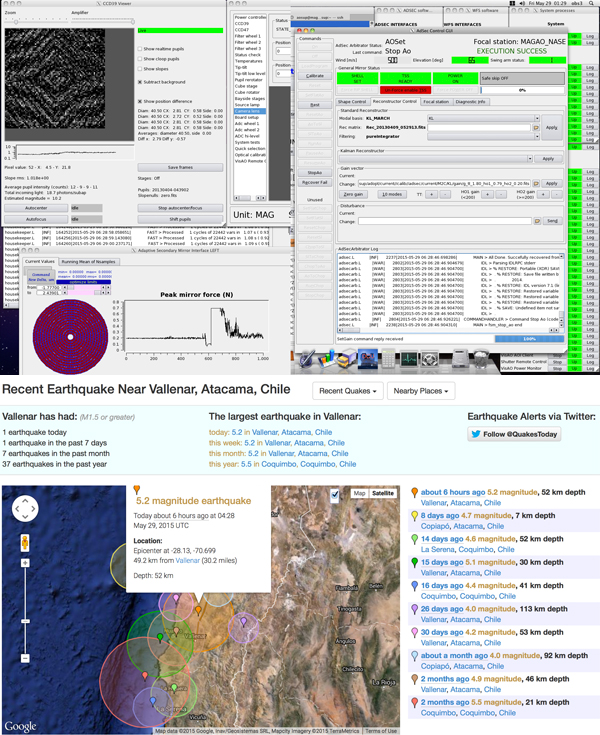Click the red map pin offshore
Viewport: 600px width, 735px height.
(x=145, y=675)
